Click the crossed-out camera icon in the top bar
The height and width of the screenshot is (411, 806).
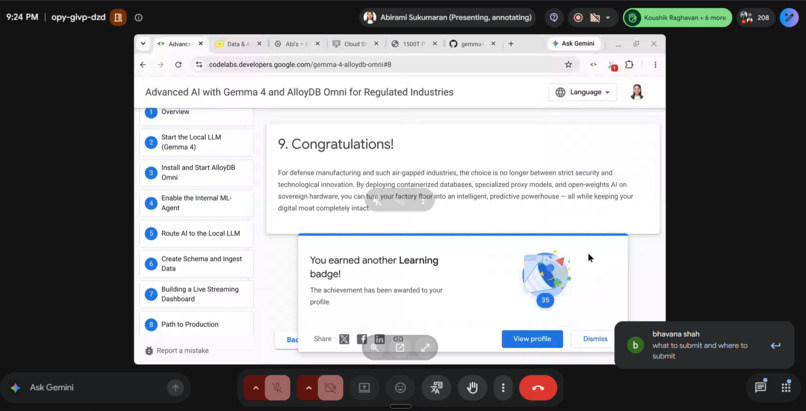click(x=595, y=17)
